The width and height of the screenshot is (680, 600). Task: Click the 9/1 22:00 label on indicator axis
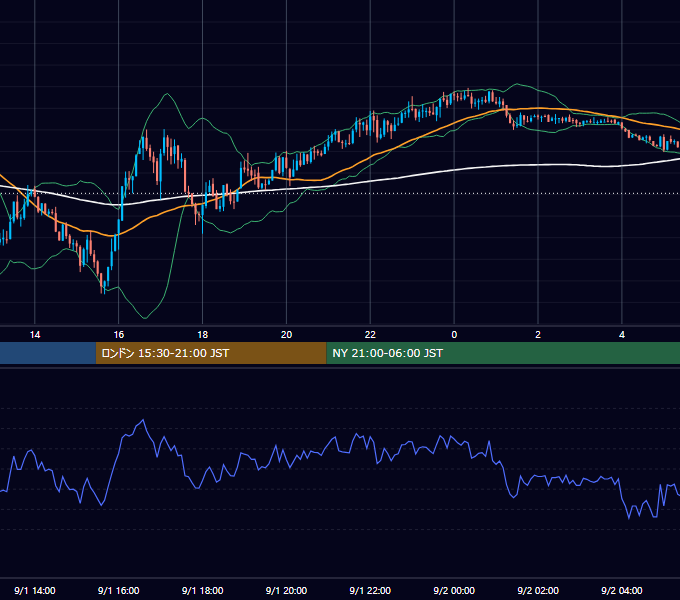(x=370, y=590)
